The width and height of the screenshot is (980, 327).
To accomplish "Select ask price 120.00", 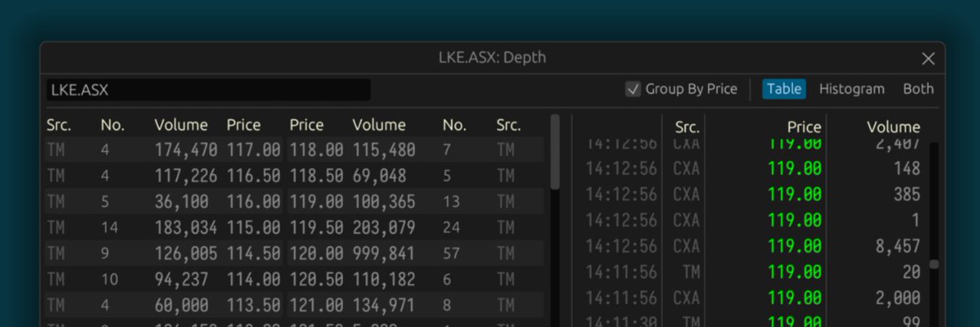I will tap(316, 253).
